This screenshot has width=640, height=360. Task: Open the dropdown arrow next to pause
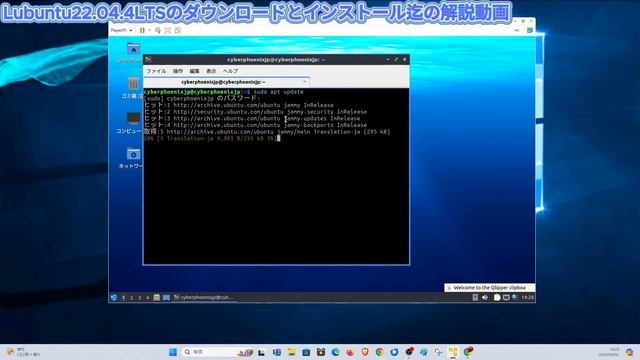point(149,30)
